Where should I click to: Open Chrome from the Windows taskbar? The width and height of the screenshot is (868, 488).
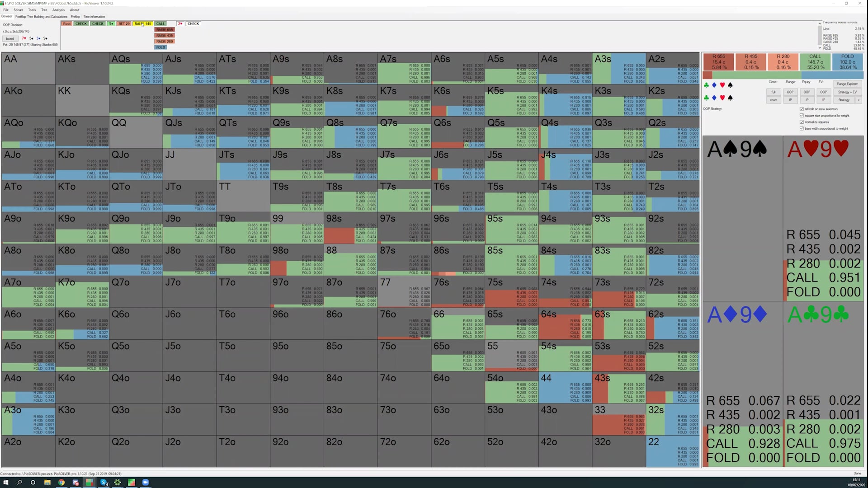(61, 482)
